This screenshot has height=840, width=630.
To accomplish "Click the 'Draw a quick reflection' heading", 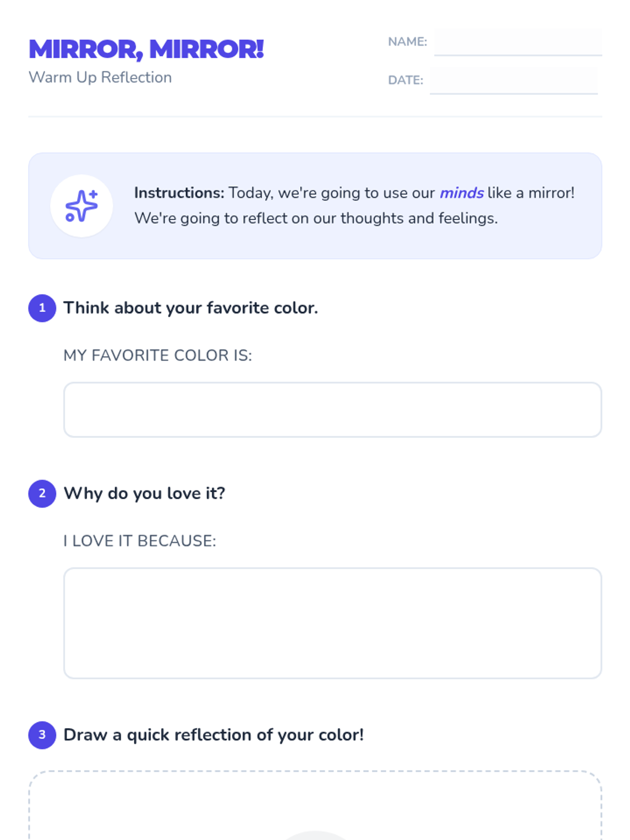I will (214, 735).
